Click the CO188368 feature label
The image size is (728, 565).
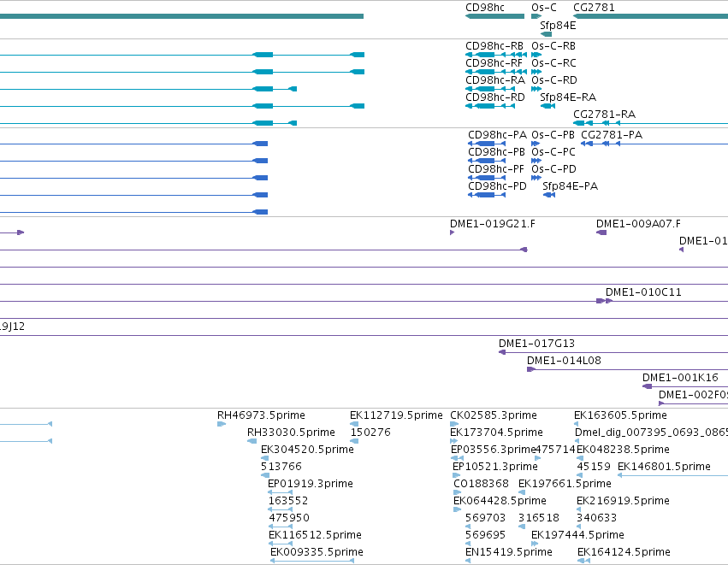click(x=481, y=484)
